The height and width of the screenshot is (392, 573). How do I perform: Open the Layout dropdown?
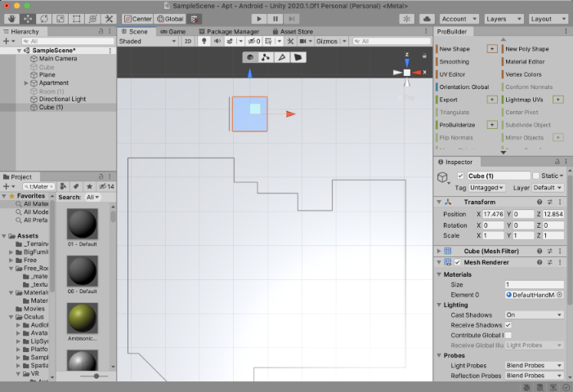pyautogui.click(x=548, y=18)
